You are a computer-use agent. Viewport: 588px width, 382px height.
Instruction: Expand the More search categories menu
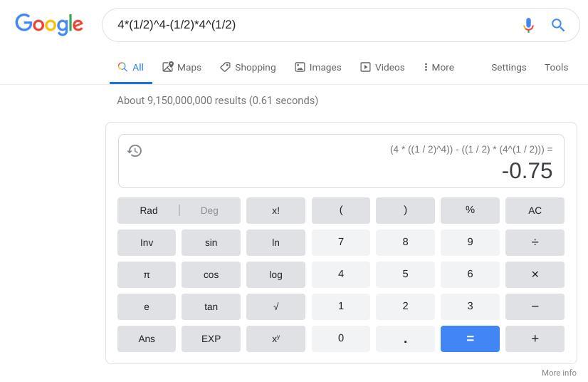tap(439, 67)
